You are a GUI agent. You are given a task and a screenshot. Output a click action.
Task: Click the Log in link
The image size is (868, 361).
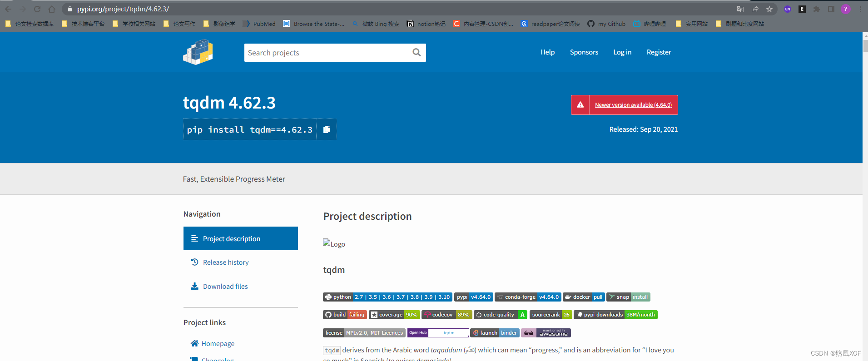point(622,52)
